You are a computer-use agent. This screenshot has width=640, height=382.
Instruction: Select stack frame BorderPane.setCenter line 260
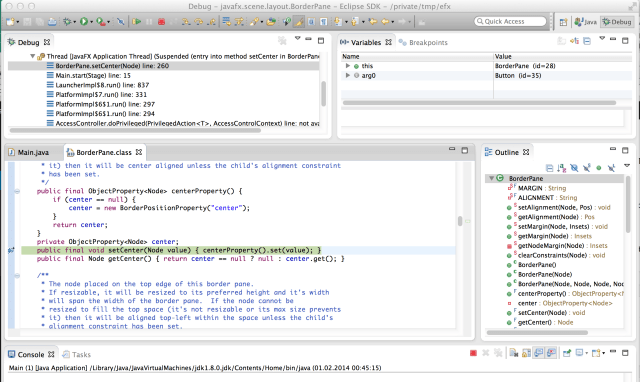point(163,66)
